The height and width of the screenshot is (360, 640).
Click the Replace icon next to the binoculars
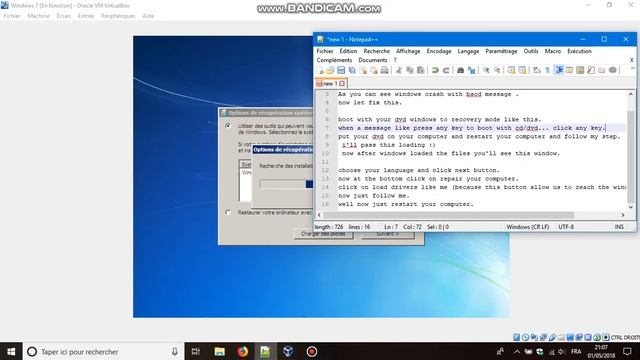[x=471, y=71]
